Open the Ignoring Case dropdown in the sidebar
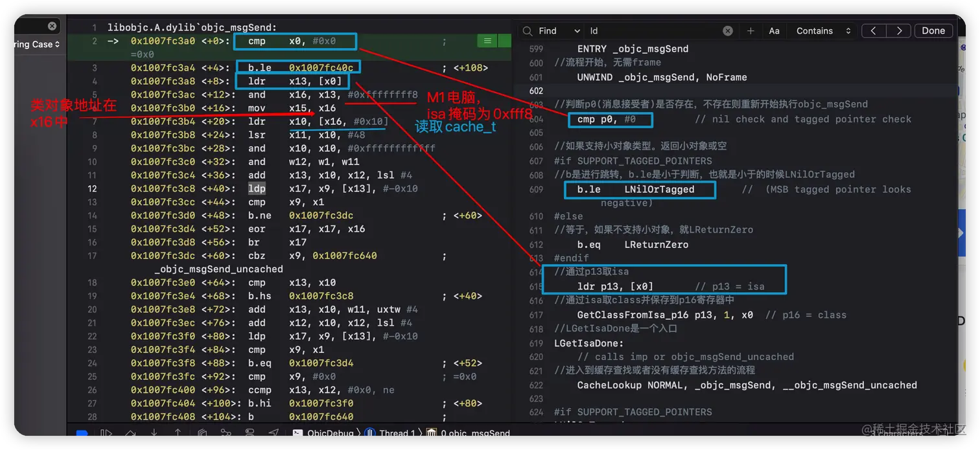The width and height of the screenshot is (980, 450). pyautogui.click(x=37, y=45)
